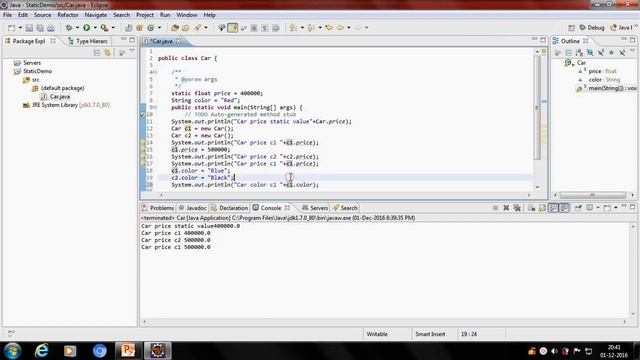
Task: Click the Windows Start button
Action: [12, 351]
